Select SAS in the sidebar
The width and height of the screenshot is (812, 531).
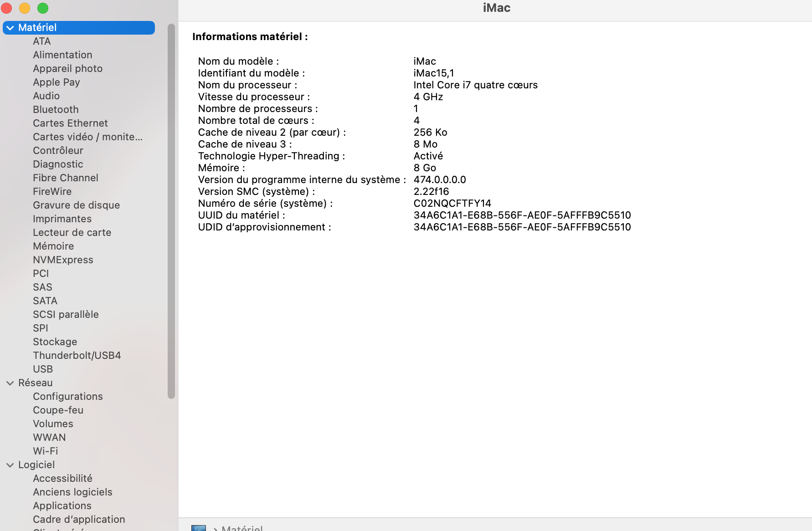pos(42,287)
